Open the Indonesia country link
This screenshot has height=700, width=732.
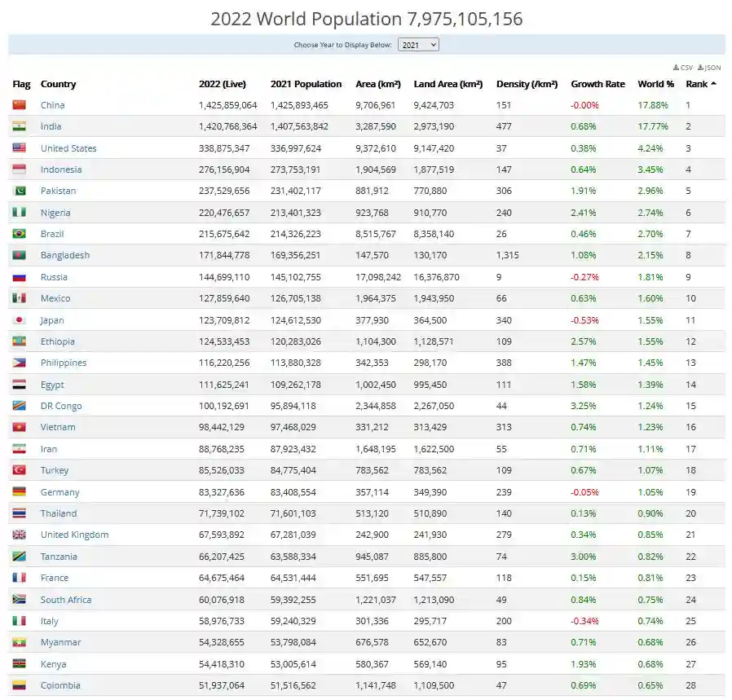click(x=61, y=169)
